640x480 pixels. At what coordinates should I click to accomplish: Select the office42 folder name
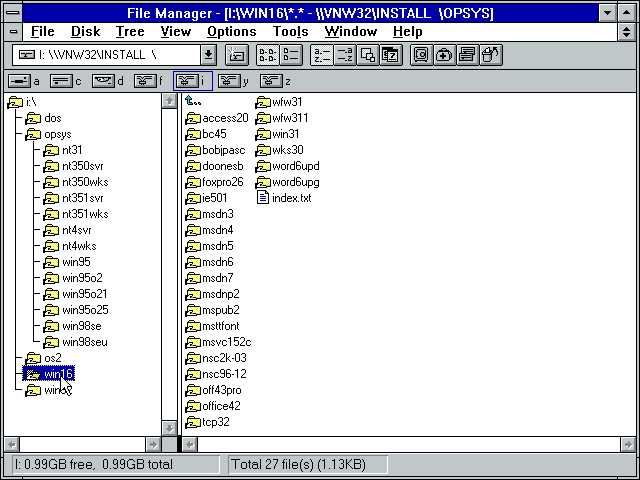click(222, 406)
